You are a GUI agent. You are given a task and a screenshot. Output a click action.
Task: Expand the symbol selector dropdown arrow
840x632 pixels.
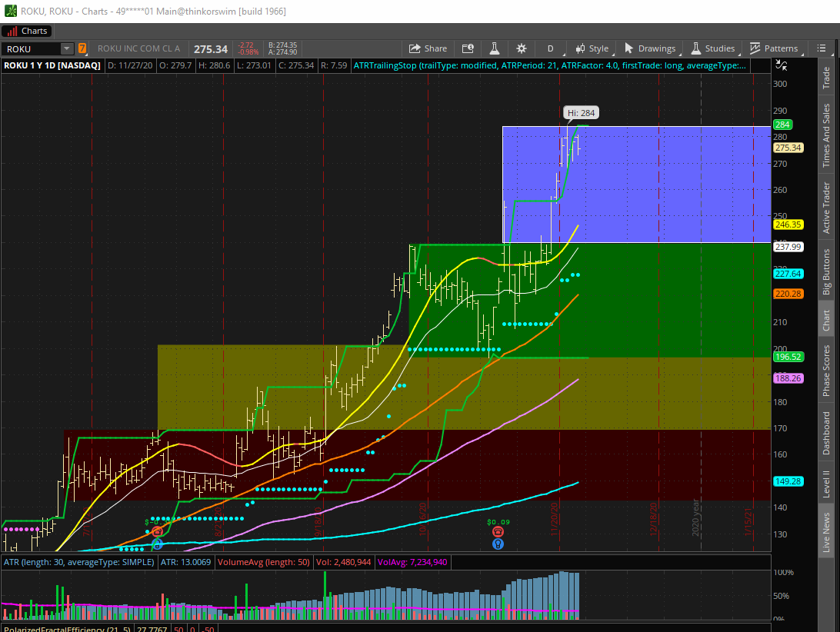(67, 48)
